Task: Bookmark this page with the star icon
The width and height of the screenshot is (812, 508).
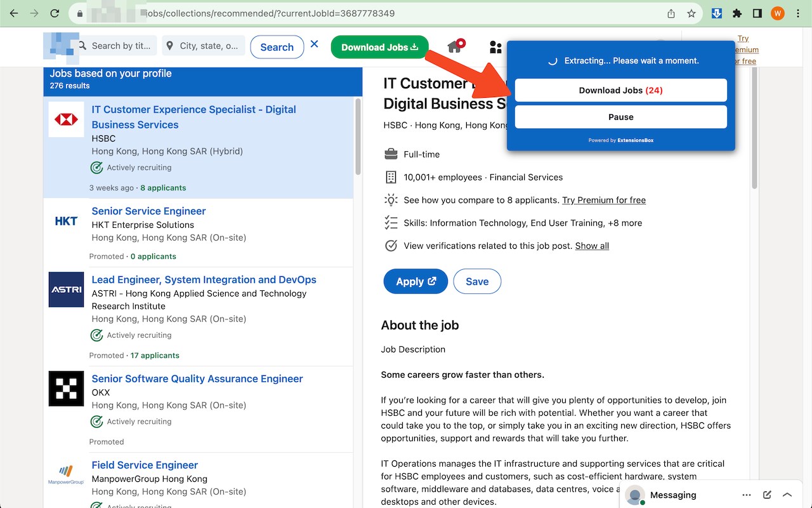Action: coord(691,13)
